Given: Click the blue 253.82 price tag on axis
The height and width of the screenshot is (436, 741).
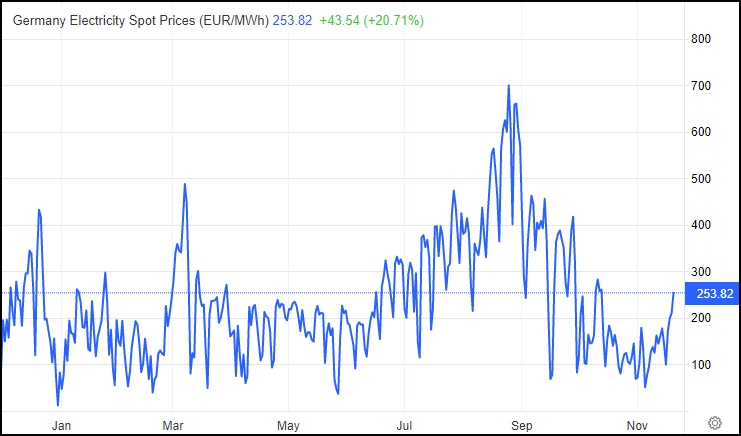Looking at the screenshot, I should tap(712, 294).
